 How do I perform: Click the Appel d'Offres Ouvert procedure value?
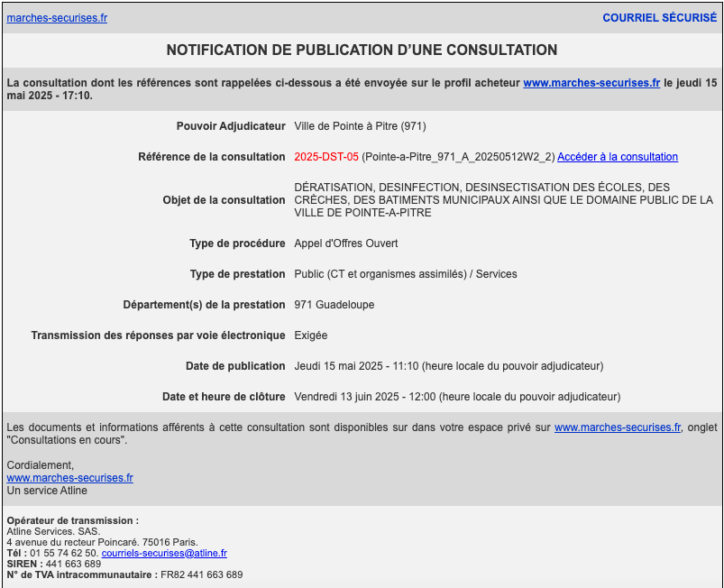point(345,243)
